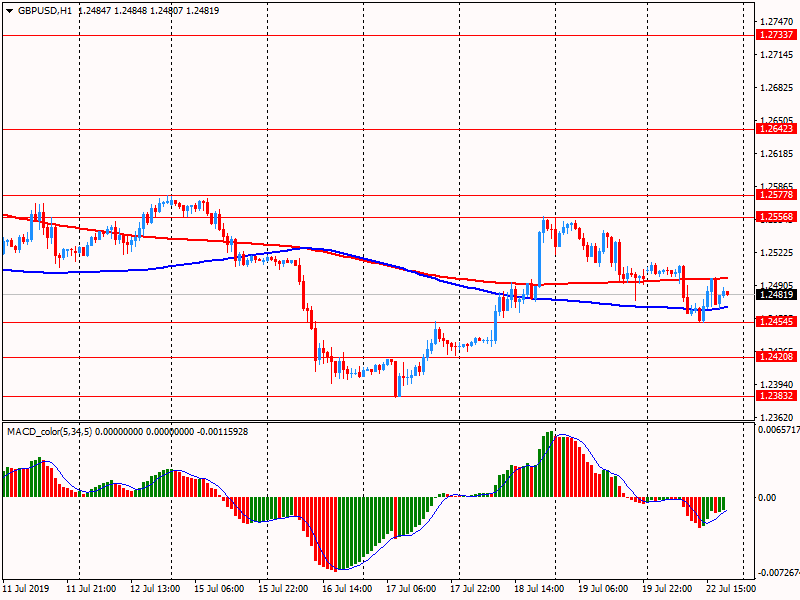The image size is (800, 600).
Task: Select the 18 Jul 14:00 time axis label
Action: 539,589
